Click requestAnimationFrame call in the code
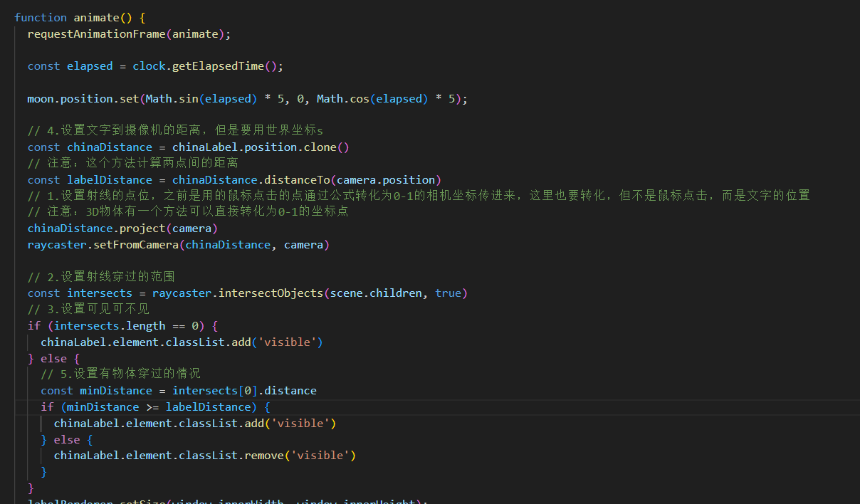 (x=130, y=33)
